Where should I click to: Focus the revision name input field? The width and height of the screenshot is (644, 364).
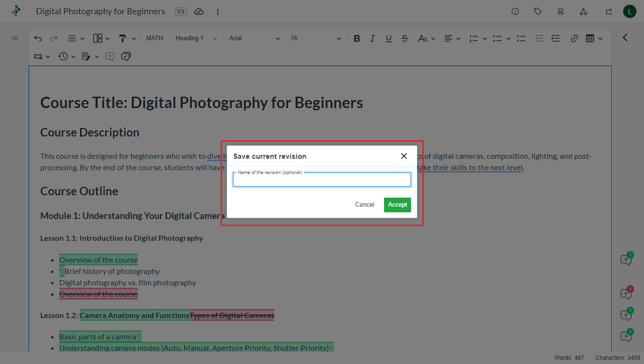[x=322, y=180]
